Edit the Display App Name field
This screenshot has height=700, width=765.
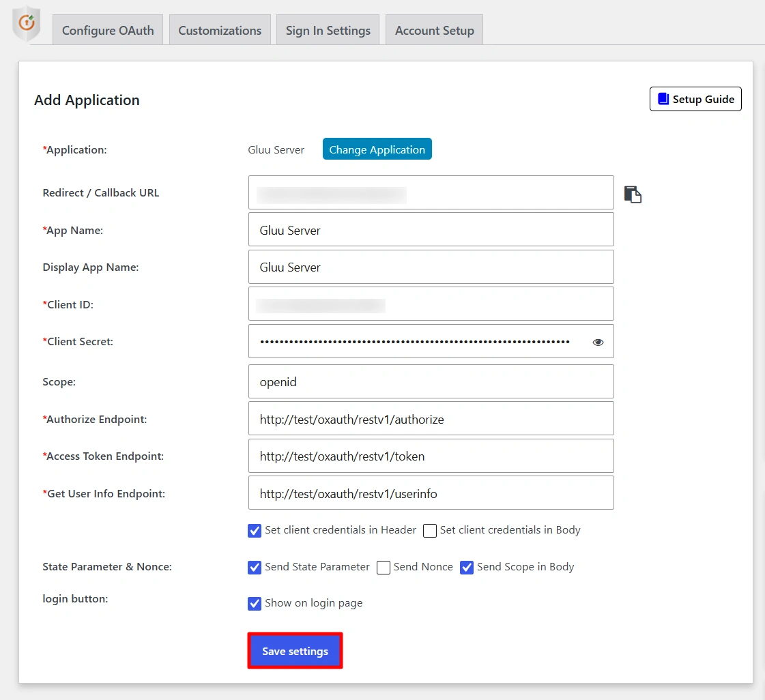431,267
